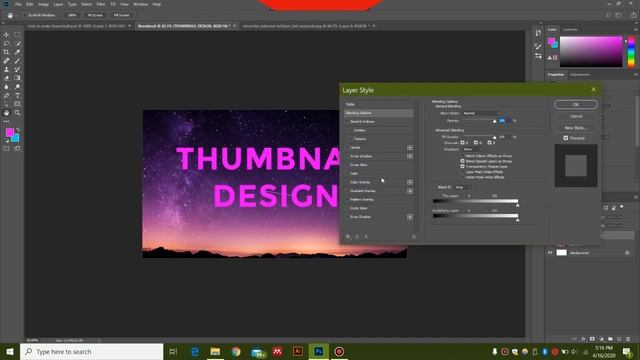This screenshot has width=640, height=360.
Task: Switch to the Adjustments panel tab
Action: click(x=580, y=75)
